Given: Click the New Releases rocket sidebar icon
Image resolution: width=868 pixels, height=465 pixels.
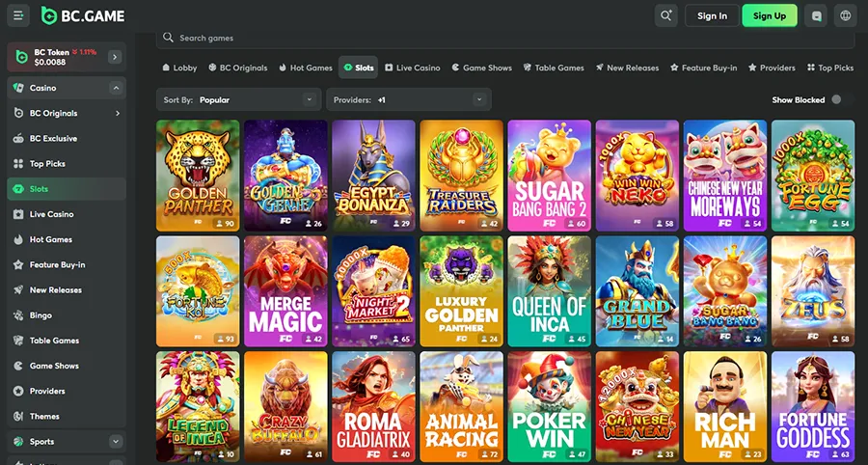Looking at the screenshot, I should [19, 290].
